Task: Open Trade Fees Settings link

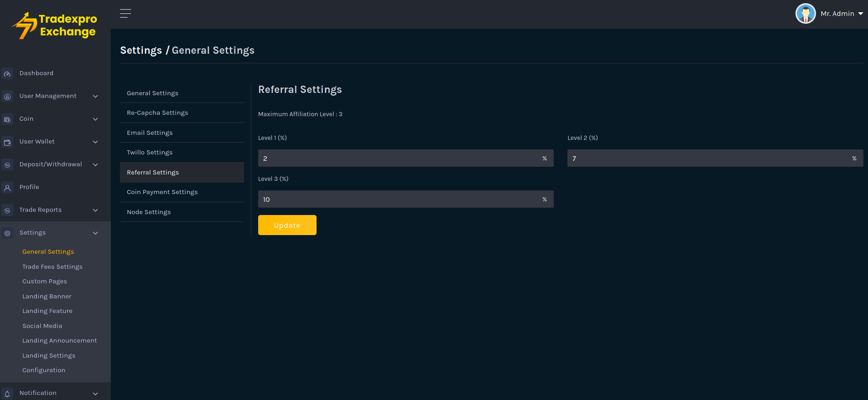Action: (x=52, y=267)
